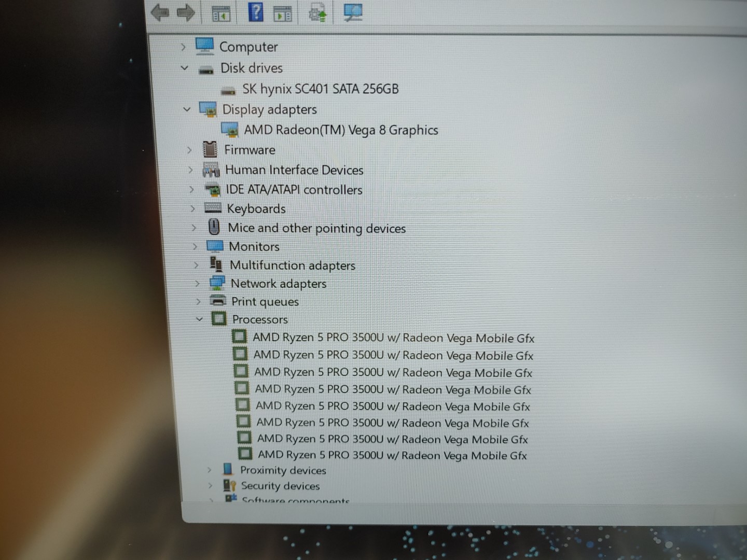Click the Display adapters category icon
747x560 pixels.
pyautogui.click(x=208, y=110)
